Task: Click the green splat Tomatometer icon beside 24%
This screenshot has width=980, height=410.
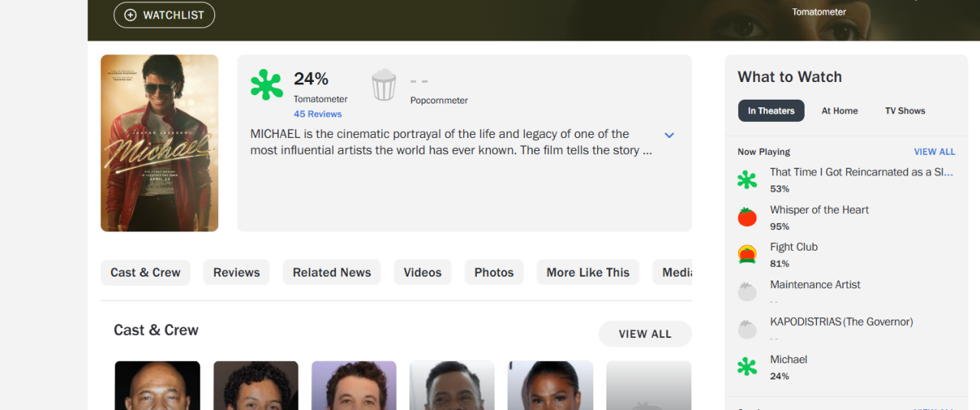Action: pos(266,84)
